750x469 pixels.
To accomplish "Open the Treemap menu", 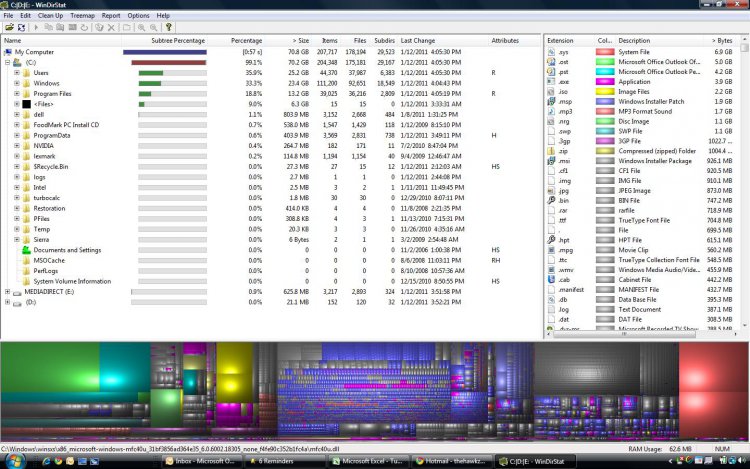I will (x=82, y=16).
